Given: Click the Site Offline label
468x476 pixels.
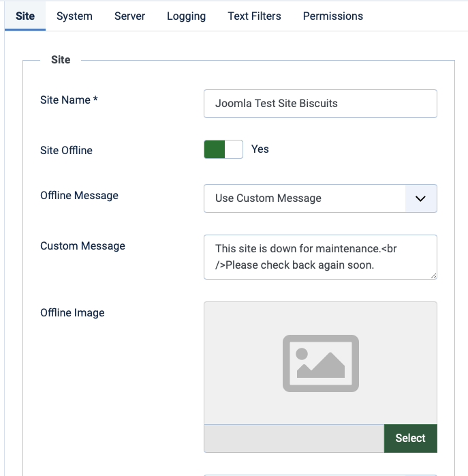Looking at the screenshot, I should (x=66, y=151).
